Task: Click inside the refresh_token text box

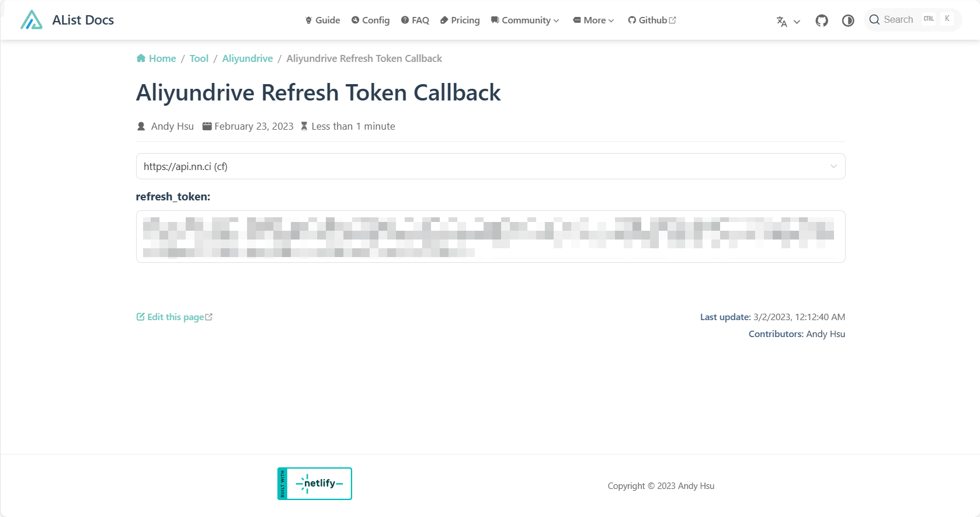Action: click(x=490, y=237)
